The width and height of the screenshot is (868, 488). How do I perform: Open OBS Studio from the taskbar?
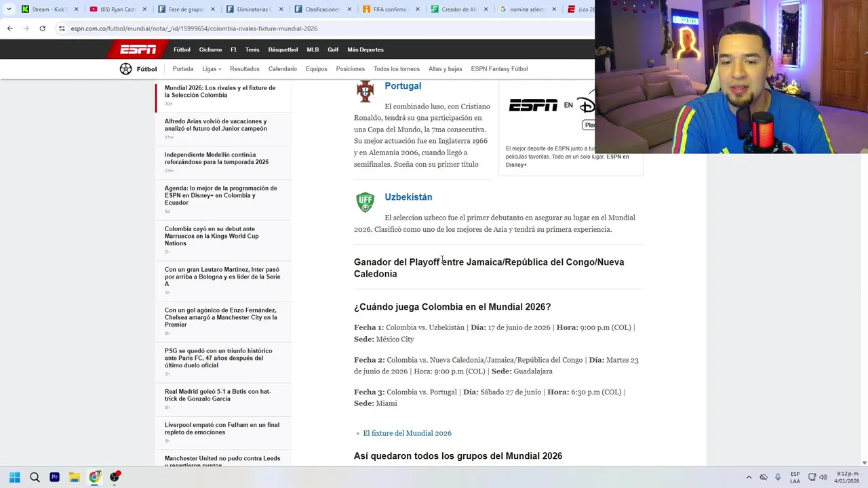tap(115, 477)
